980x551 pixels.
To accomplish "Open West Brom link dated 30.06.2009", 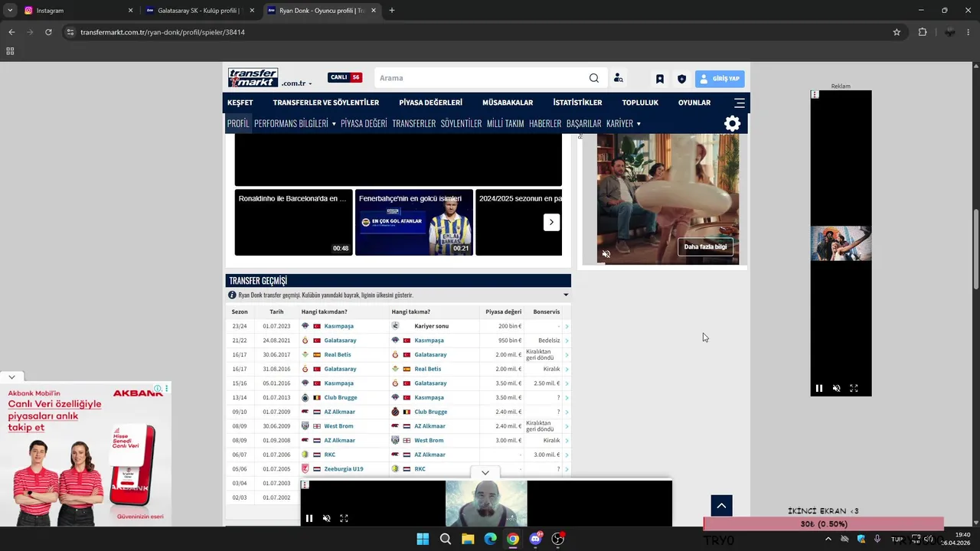I will [338, 426].
